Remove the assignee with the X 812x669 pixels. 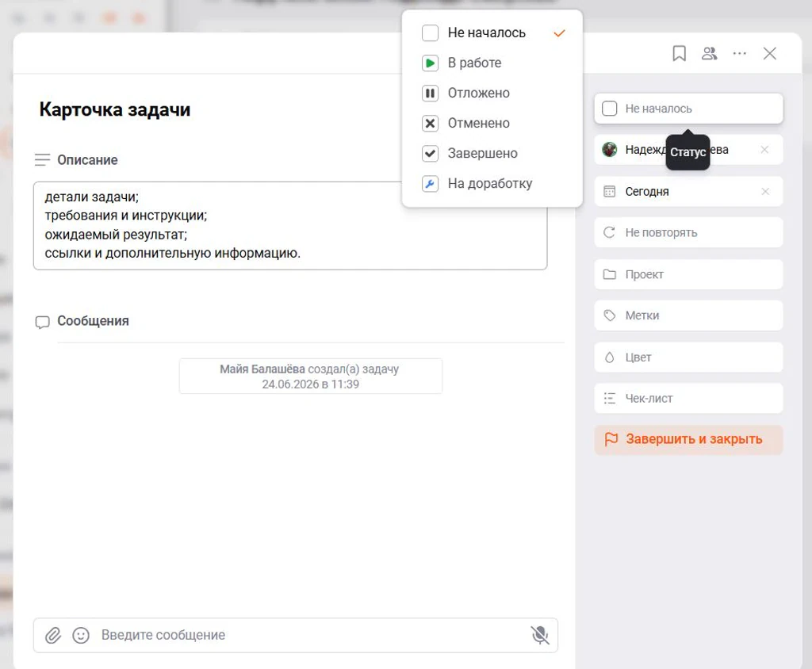pyautogui.click(x=764, y=150)
